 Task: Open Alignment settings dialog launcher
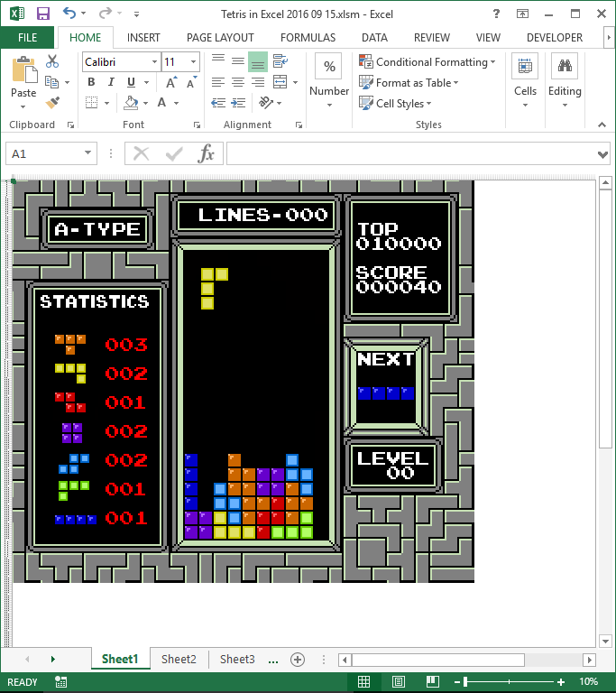pyautogui.click(x=299, y=125)
